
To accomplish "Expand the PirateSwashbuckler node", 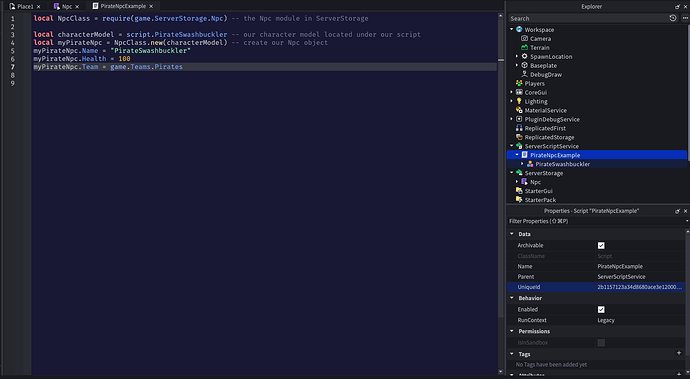I will pyautogui.click(x=522, y=164).
